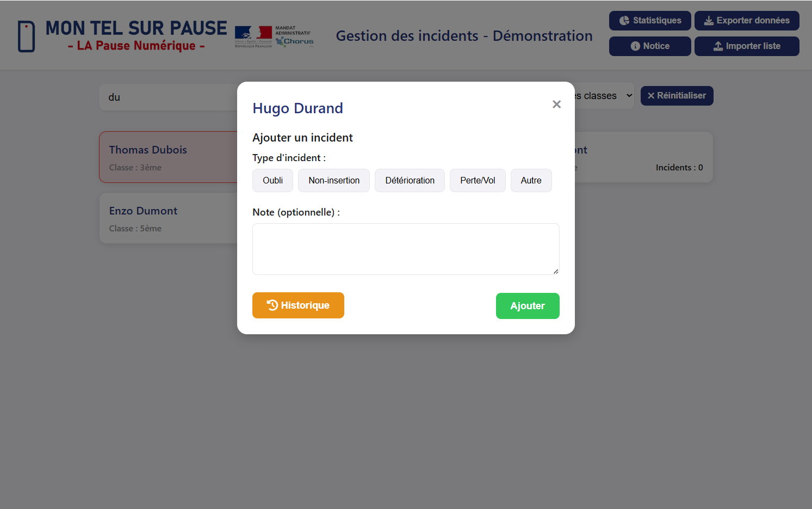Click the 'Classe : 3ème' text
Viewport: 812px width, 509px height.
coord(135,168)
